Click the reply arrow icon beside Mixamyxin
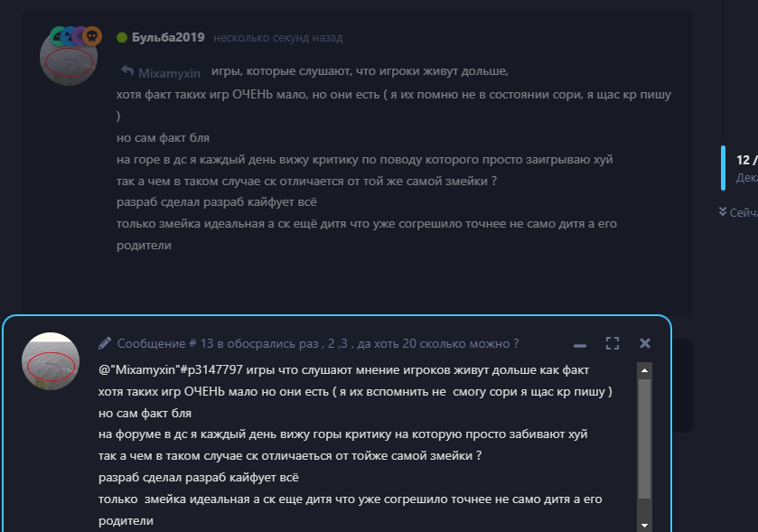Viewport: 758px width, 532px height. (x=127, y=71)
